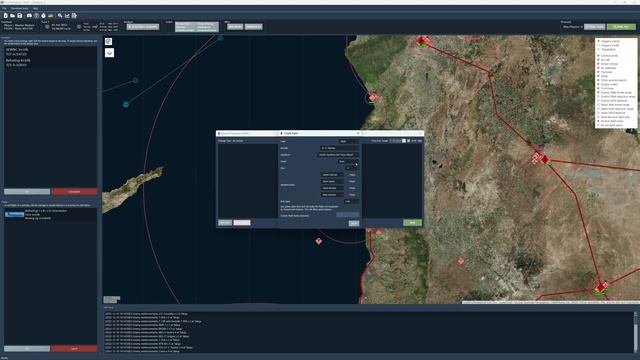Viewport: 640px width, 360px height.
Task: Click the Custom flight name input field
Action: click(x=348, y=215)
